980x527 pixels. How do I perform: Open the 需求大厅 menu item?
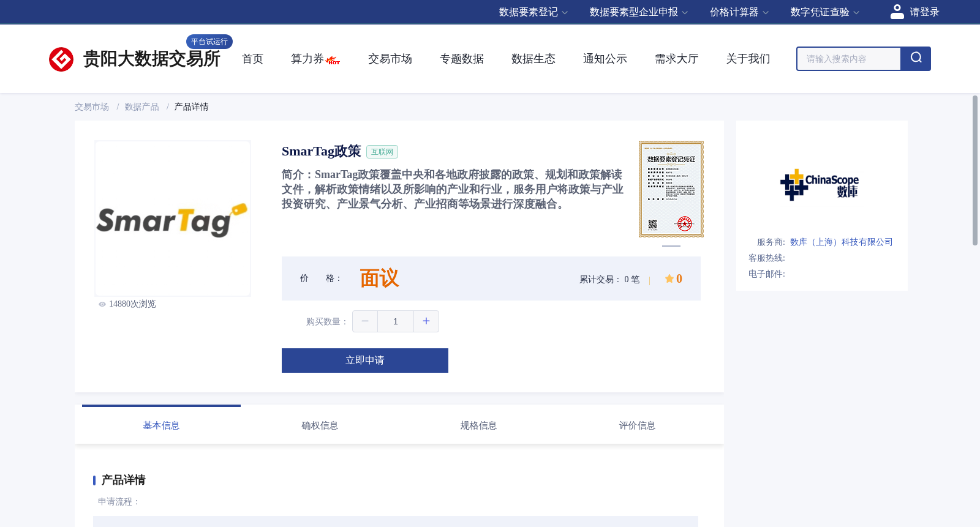pyautogui.click(x=676, y=59)
